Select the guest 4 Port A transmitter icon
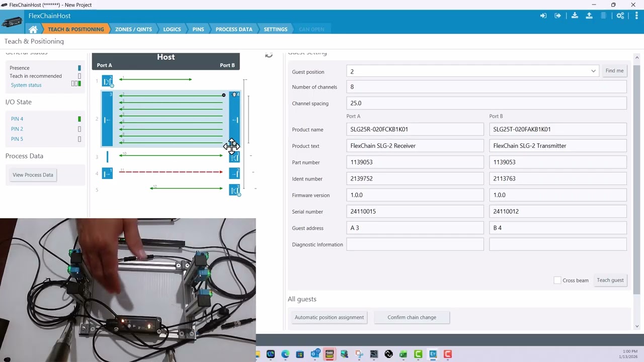Viewport: 644px width, 362px height. click(x=107, y=173)
